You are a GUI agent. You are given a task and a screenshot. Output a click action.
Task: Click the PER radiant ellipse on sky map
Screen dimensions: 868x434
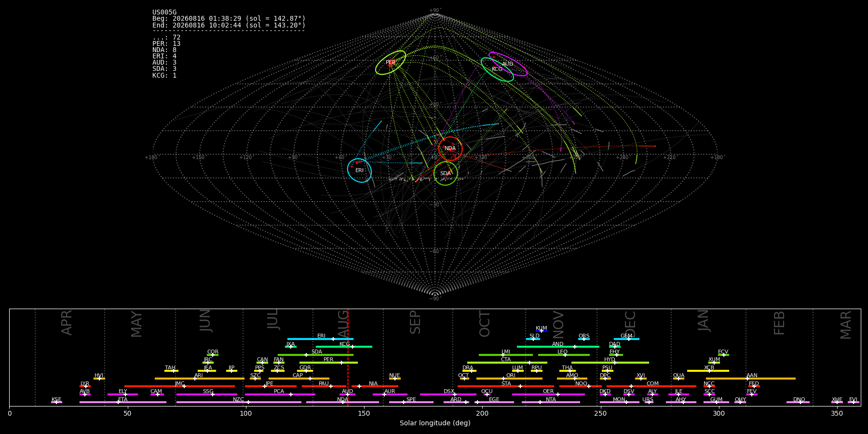tap(391, 62)
